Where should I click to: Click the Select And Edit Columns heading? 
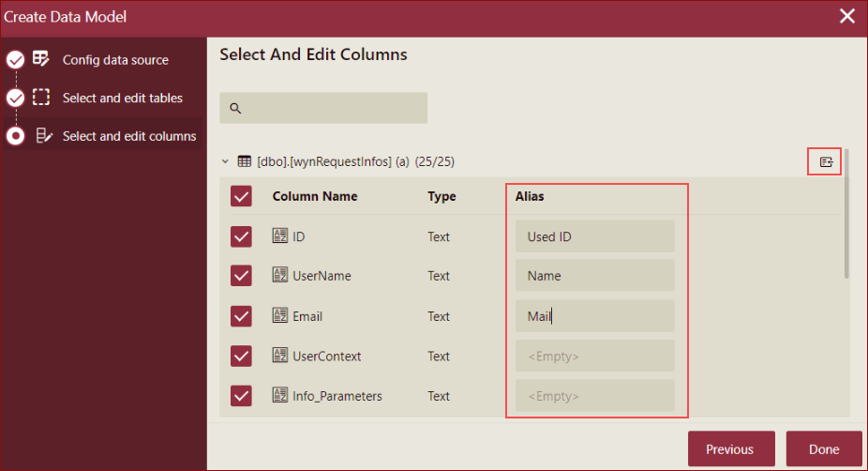313,54
